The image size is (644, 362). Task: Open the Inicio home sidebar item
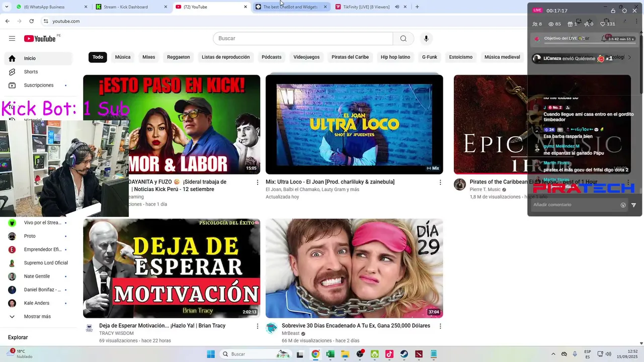click(38, 58)
